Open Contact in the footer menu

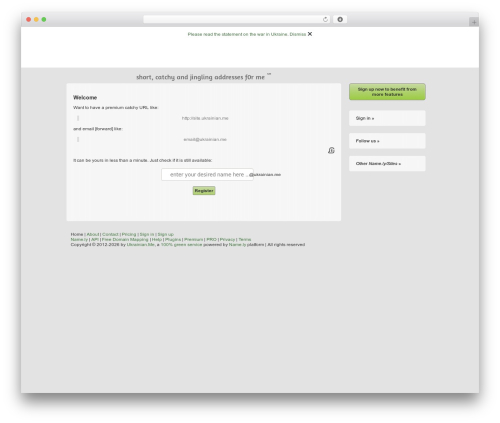click(110, 234)
